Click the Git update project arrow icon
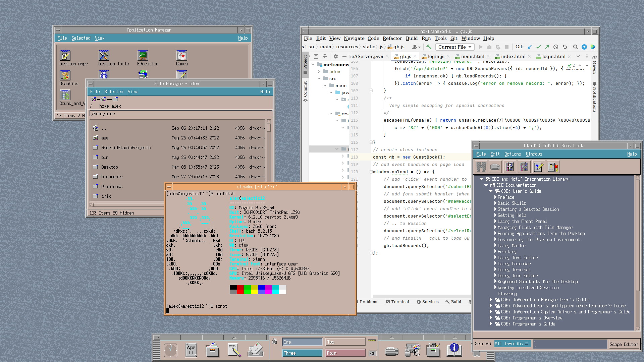This screenshot has width=644, height=362. [x=530, y=47]
